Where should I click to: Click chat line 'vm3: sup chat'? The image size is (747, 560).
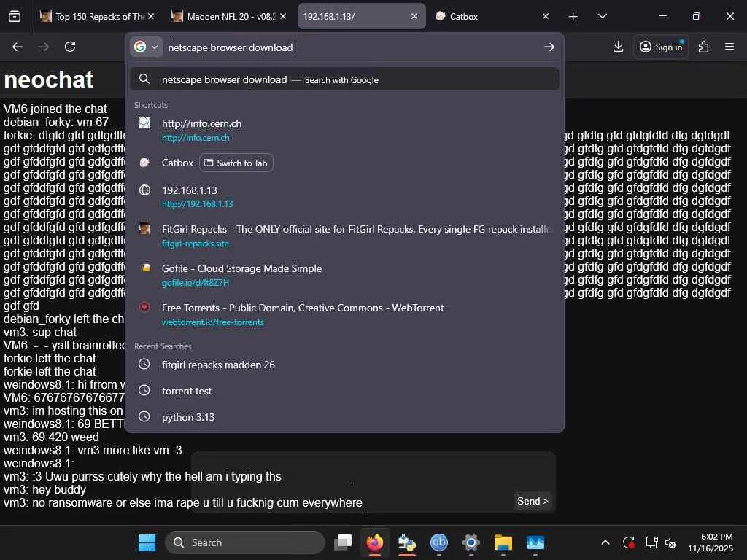tap(40, 332)
